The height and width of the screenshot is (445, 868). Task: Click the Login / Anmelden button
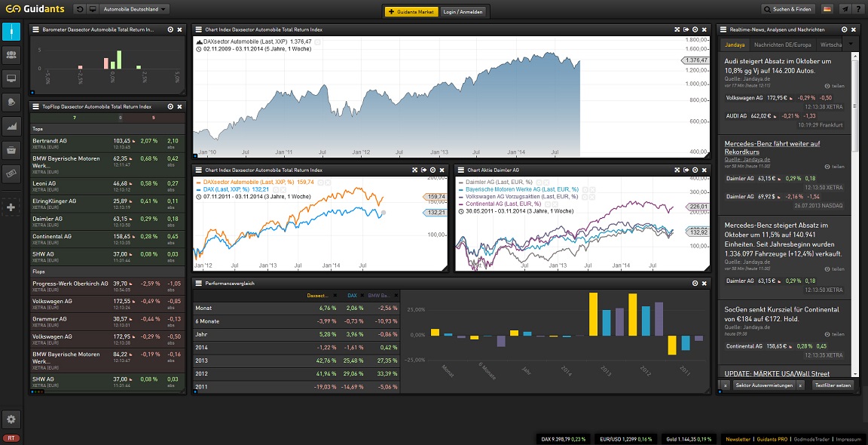click(463, 11)
